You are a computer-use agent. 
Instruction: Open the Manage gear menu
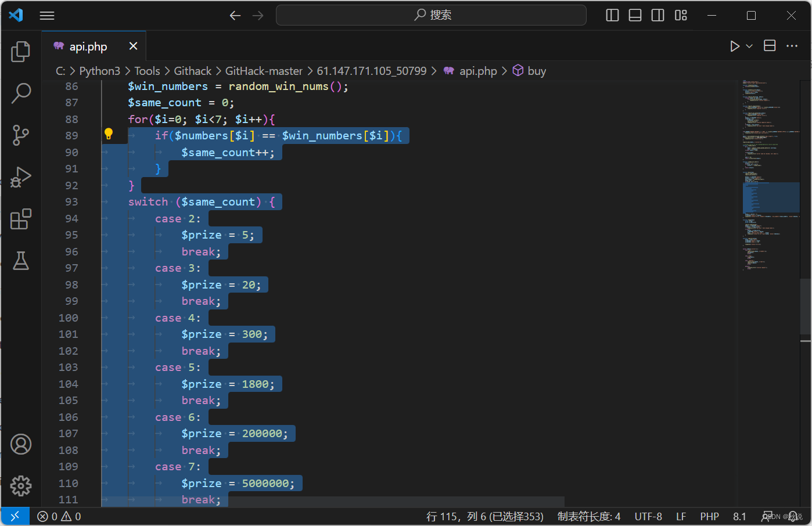point(21,485)
